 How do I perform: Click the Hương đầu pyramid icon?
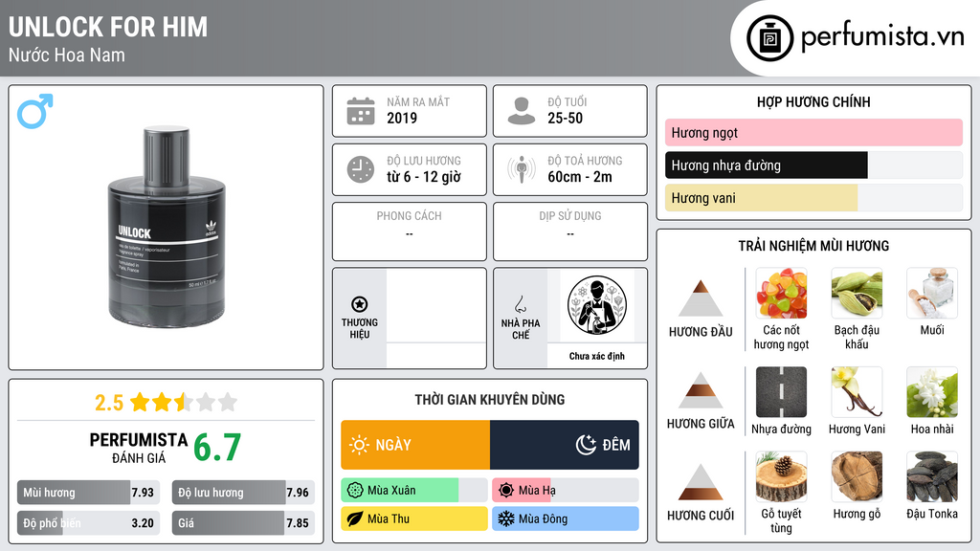tap(701, 298)
